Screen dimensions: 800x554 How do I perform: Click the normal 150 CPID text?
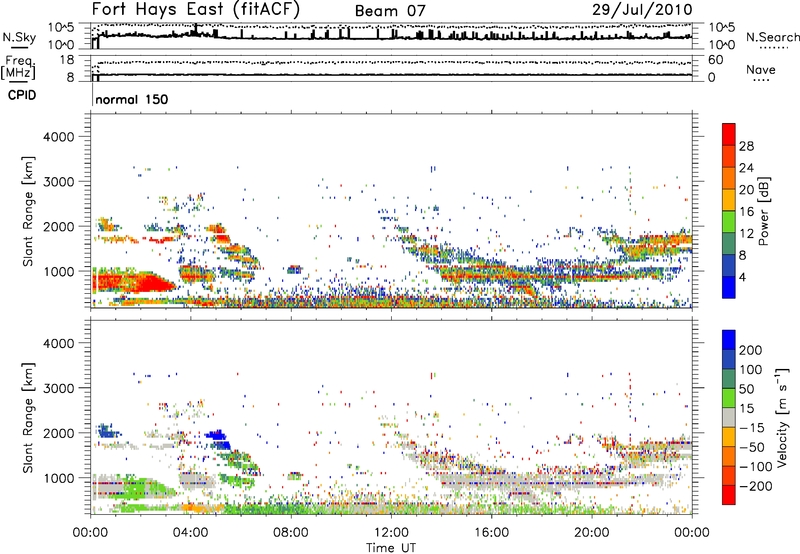[x=132, y=99]
